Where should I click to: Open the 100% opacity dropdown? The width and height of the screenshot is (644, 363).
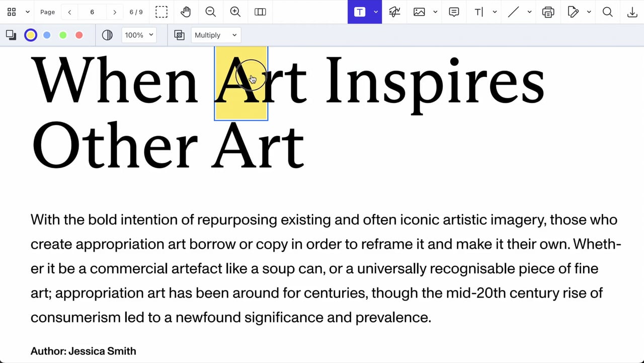139,35
